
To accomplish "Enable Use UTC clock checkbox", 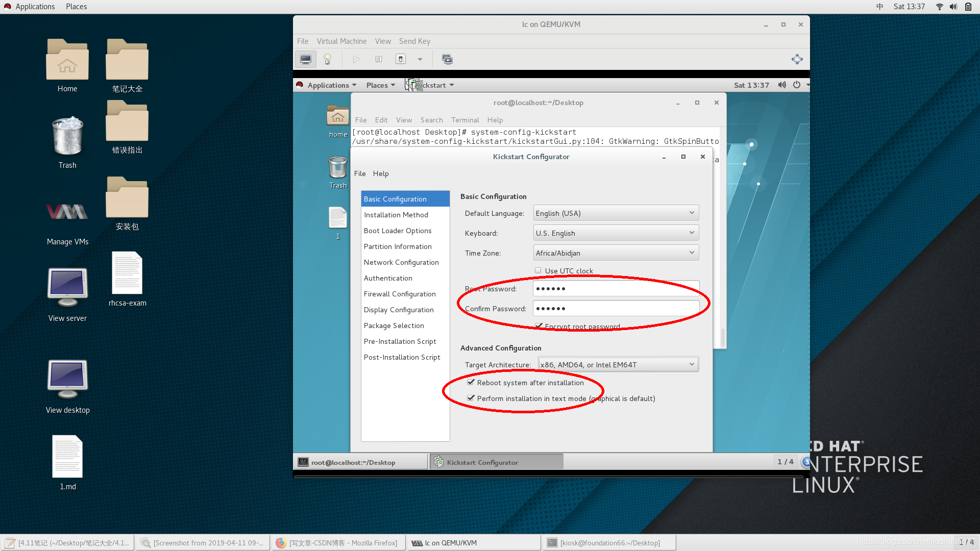I will tap(538, 270).
